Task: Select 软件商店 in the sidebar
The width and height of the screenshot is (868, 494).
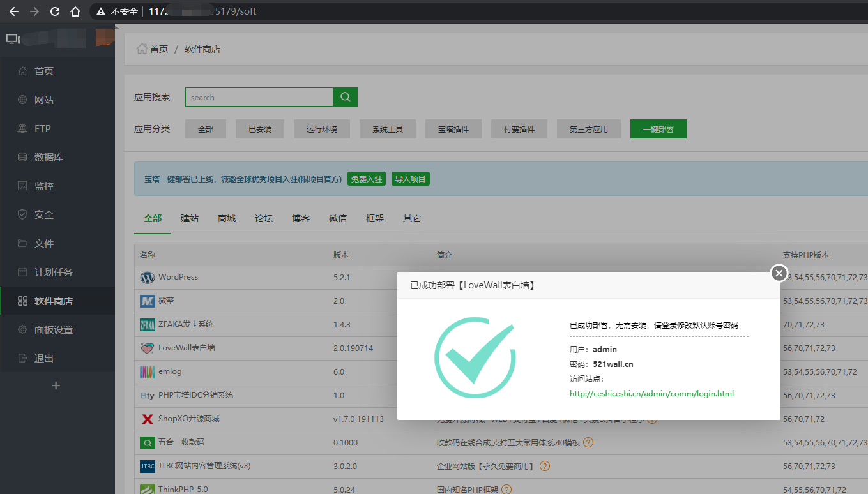Action: click(x=57, y=301)
